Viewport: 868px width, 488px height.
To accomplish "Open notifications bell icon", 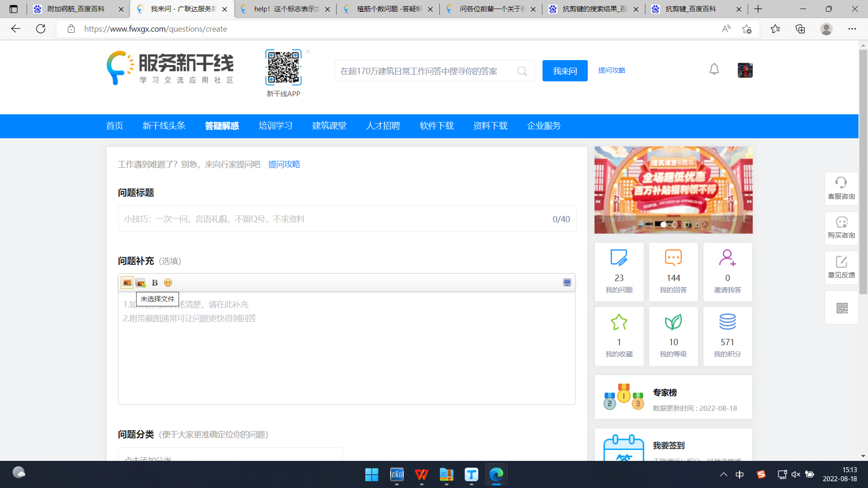I will (714, 69).
